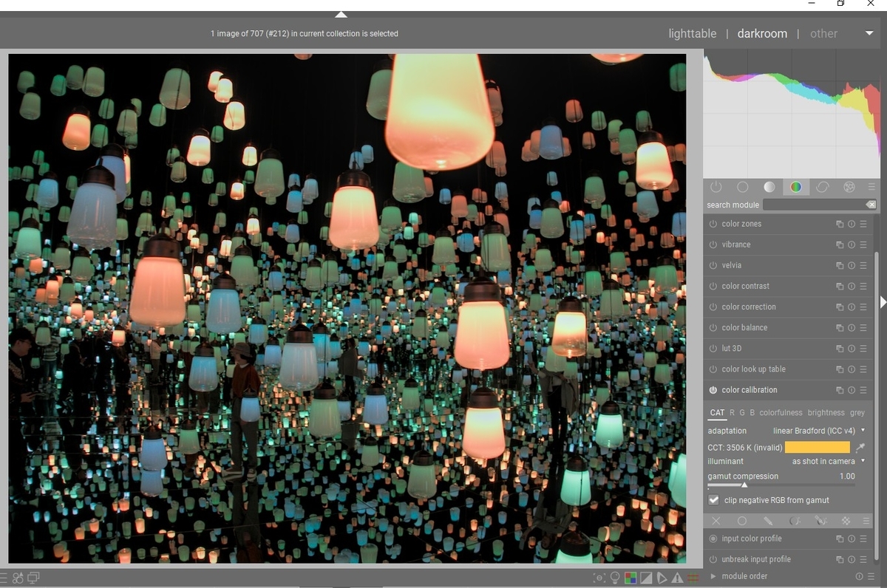Pick illuminant with the eyedropper icon
Image resolution: width=887 pixels, height=588 pixels.
click(x=860, y=448)
